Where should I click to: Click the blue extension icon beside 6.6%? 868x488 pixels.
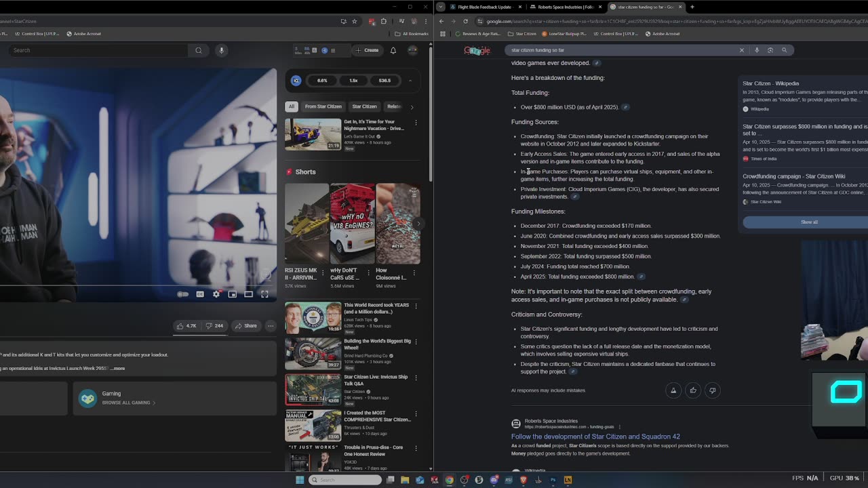pyautogui.click(x=296, y=81)
